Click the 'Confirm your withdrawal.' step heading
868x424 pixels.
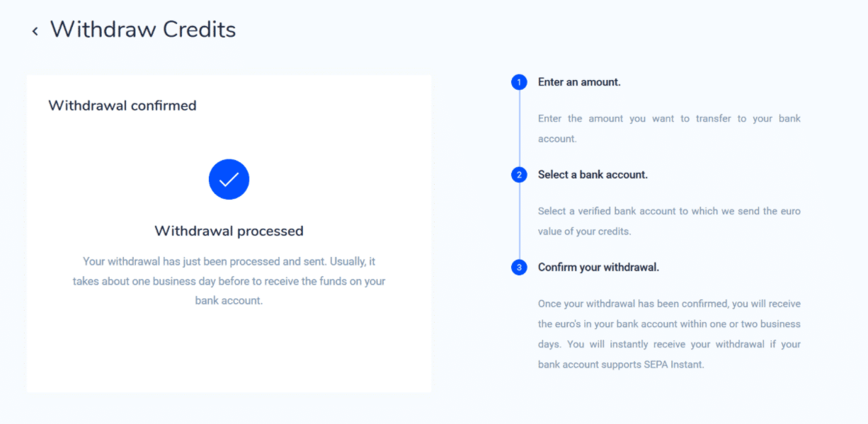tap(598, 268)
